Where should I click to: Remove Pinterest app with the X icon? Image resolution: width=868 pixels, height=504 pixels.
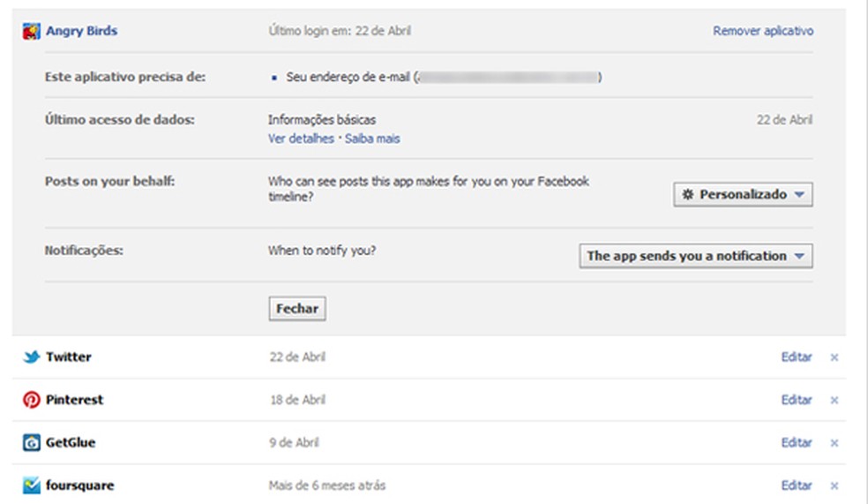pos(834,400)
